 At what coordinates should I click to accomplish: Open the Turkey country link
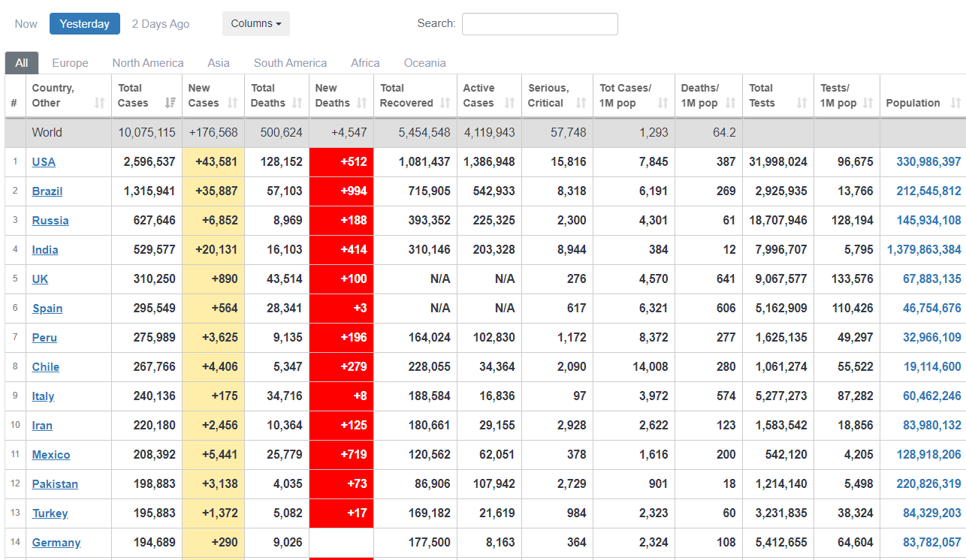tap(50, 513)
